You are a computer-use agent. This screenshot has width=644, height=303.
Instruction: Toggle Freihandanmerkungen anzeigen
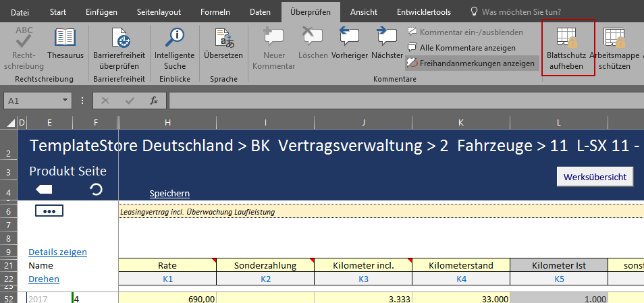tap(472, 63)
